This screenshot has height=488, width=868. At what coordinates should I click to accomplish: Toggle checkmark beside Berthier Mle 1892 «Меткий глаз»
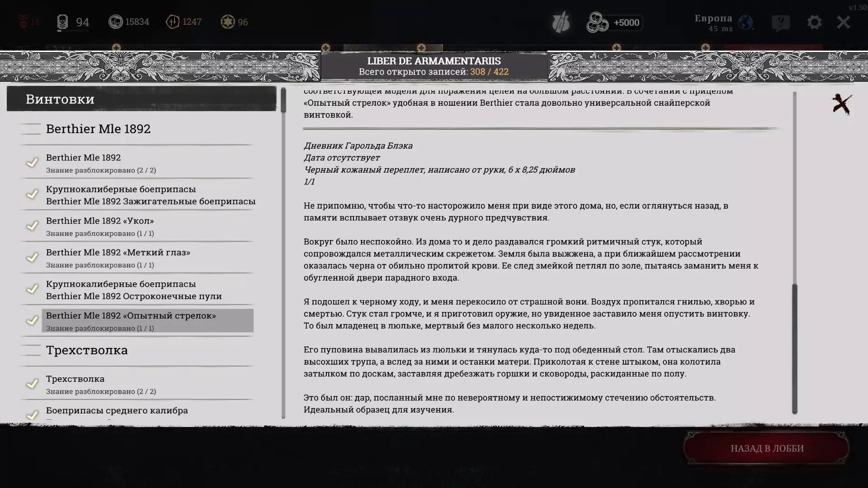tap(32, 258)
